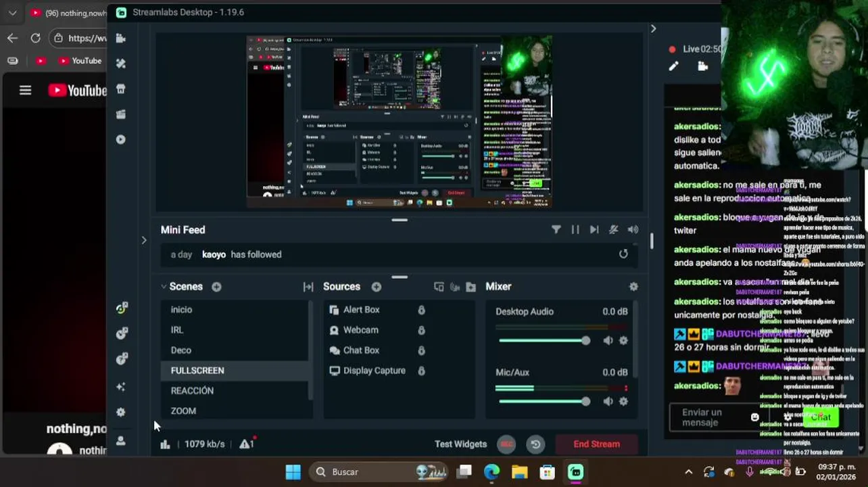Viewport: 868px width, 487px height.
Task: Select the FULLSCREEN scene
Action: tap(234, 371)
